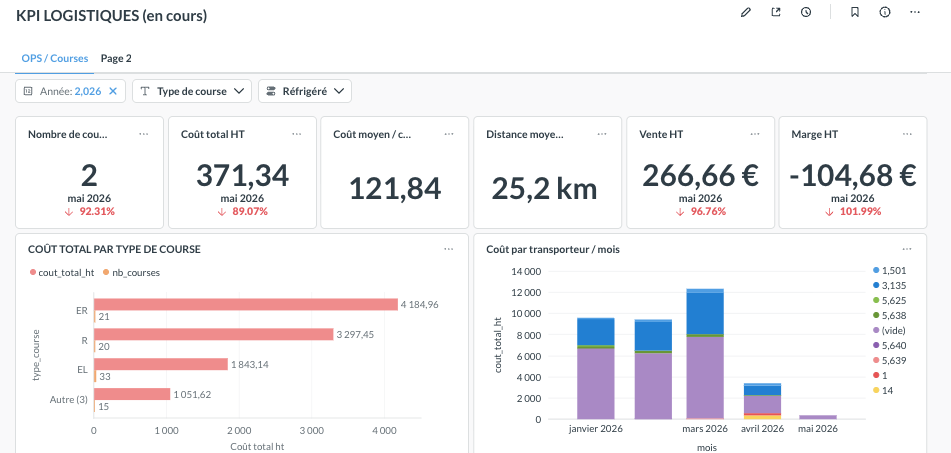Open Coût moyen card ellipsis menu

(x=449, y=134)
